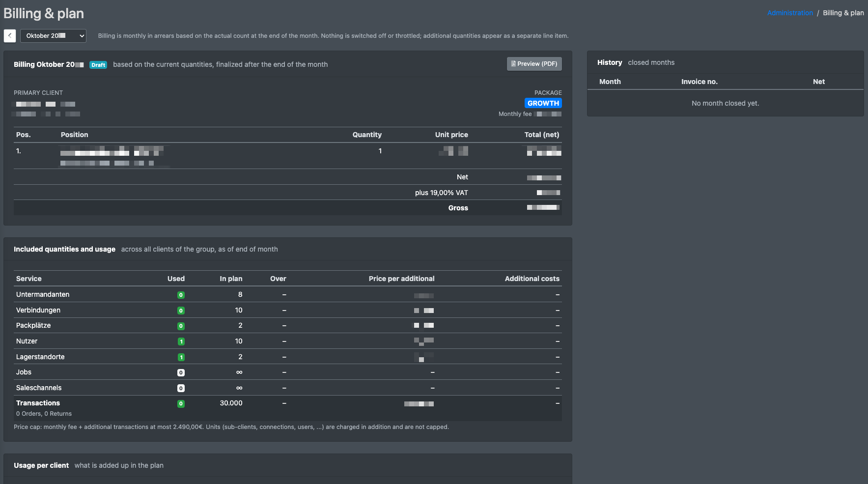Click the Lagerstandorte service row label
This screenshot has height=484, width=868.
coord(40,357)
